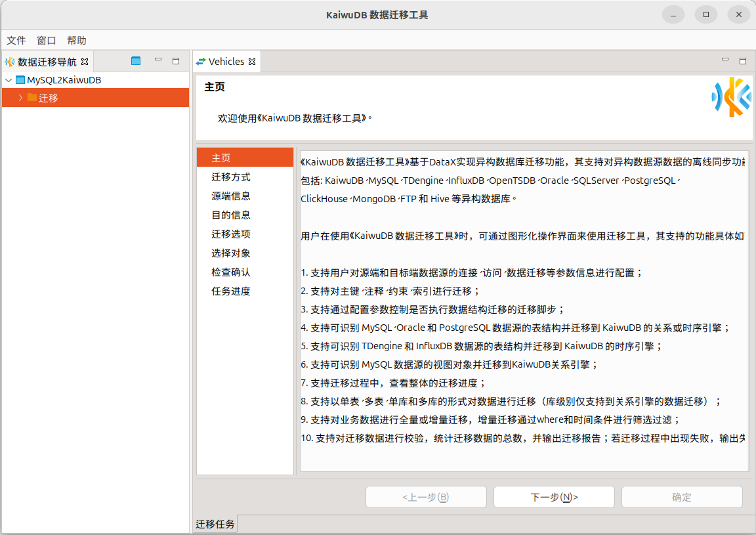756x535 pixels.
Task: Close the 数据迁移导航 panel tab
Action: 85,62
